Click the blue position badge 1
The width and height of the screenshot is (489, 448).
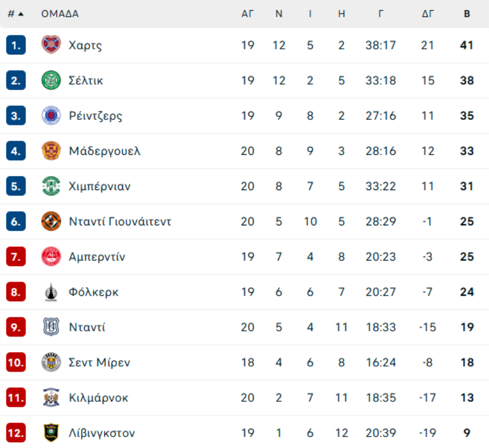click(16, 45)
